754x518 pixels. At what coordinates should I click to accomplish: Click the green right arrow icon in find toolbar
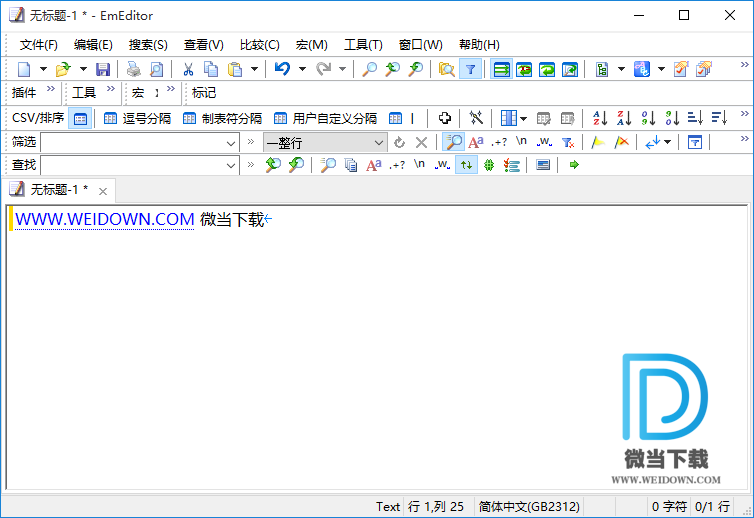[x=574, y=165]
